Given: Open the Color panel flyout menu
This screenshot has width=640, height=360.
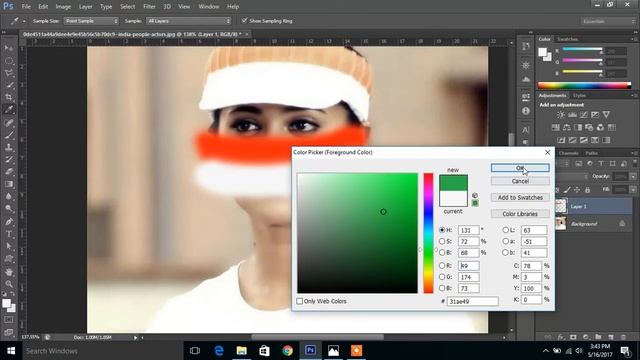Looking at the screenshot, I should (634, 39).
